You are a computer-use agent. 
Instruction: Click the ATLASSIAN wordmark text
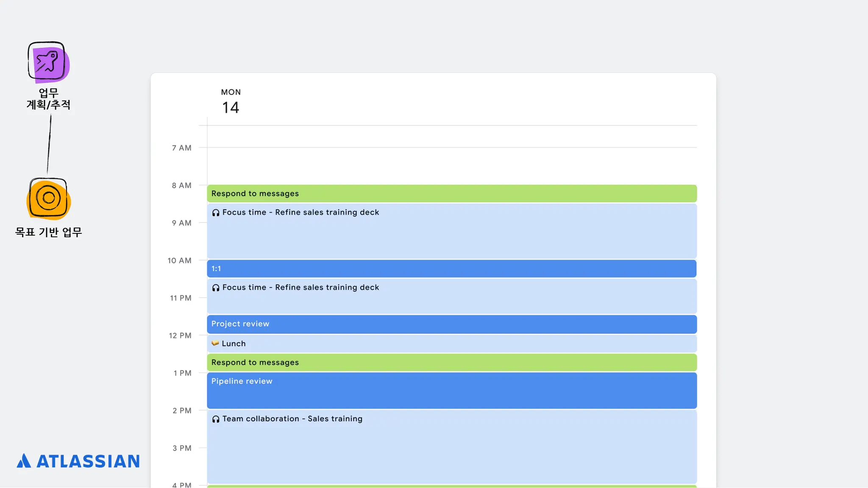[88, 461]
